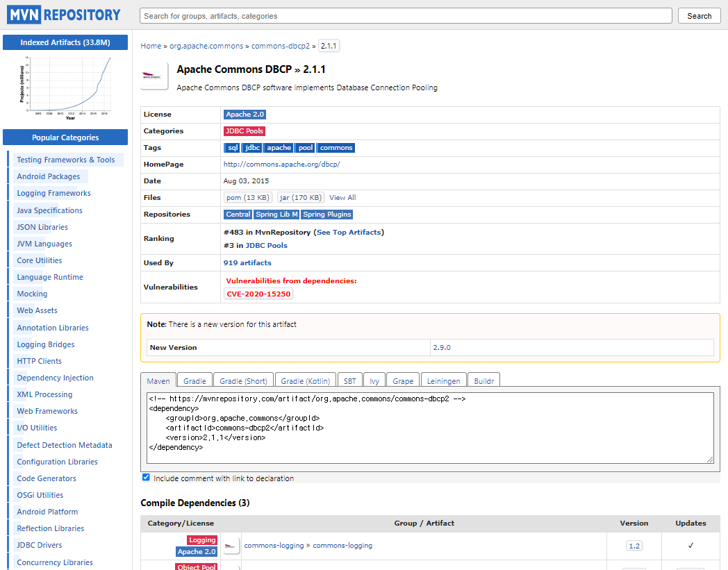This screenshot has height=570, width=728.
Task: Click the MVN Repository logo
Action: [x=64, y=15]
